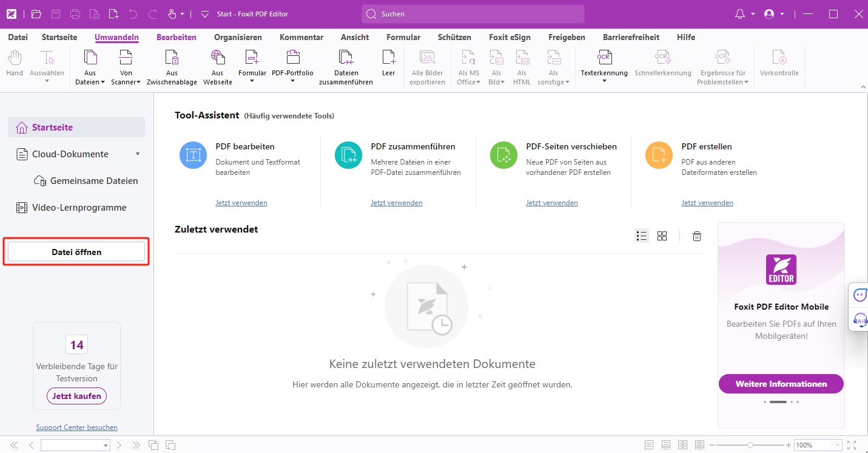This screenshot has width=868, height=453.
Task: Click Aus Dateien create-from-files tool
Action: 90,67
